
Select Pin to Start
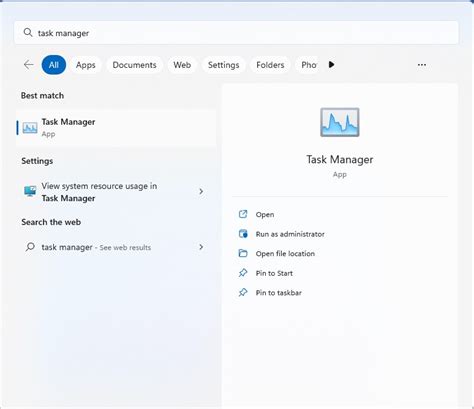click(x=274, y=273)
